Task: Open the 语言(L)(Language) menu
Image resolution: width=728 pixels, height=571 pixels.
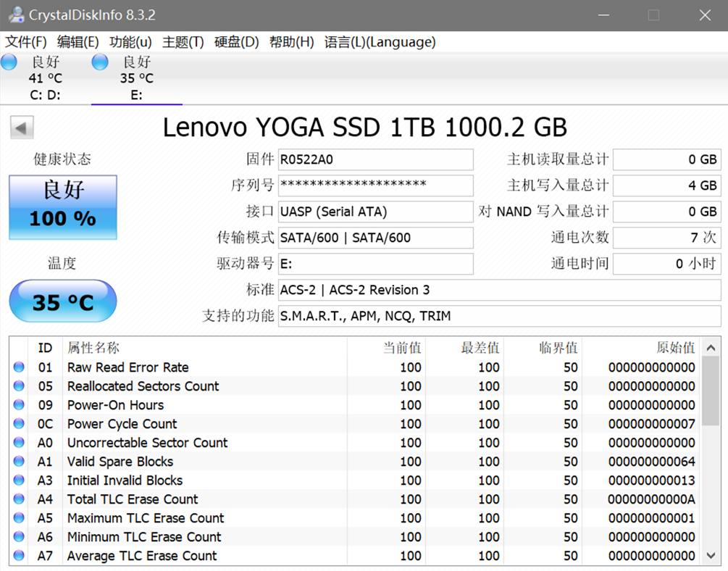Action: pos(380,42)
